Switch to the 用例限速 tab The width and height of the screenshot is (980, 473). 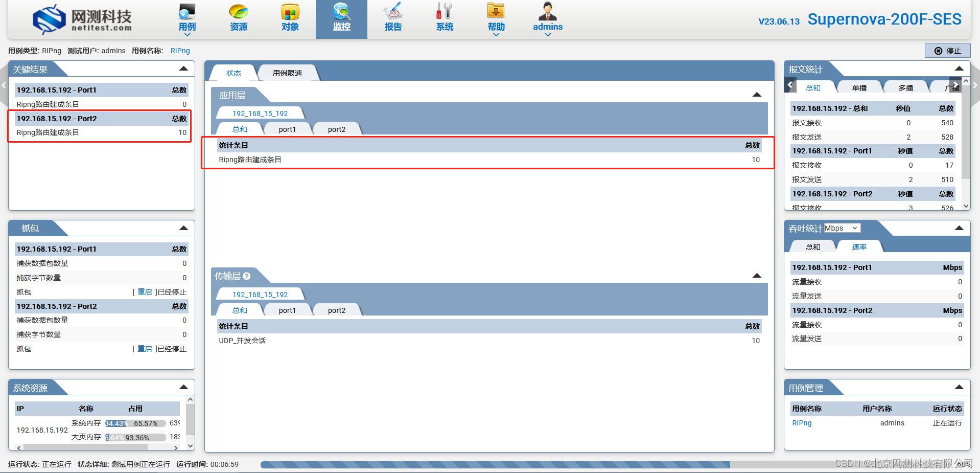287,73
